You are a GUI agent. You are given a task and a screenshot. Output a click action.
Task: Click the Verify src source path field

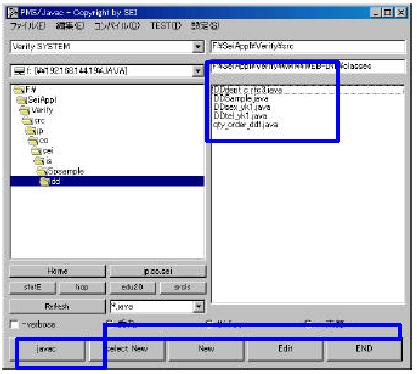[x=308, y=46]
